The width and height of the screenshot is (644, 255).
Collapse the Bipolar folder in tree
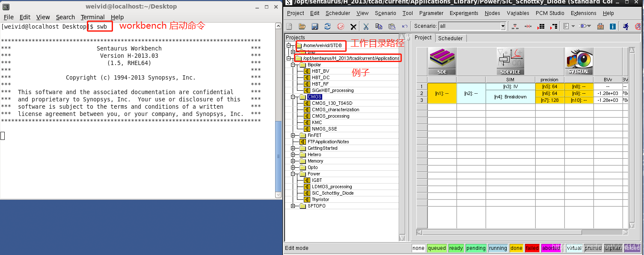pos(293,65)
